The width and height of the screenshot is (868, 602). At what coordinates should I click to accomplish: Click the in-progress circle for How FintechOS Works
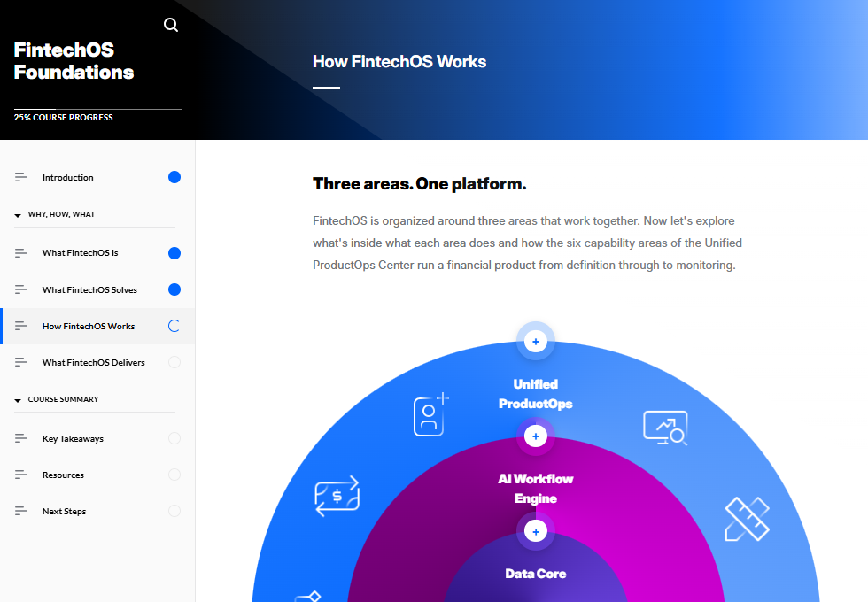[174, 326]
